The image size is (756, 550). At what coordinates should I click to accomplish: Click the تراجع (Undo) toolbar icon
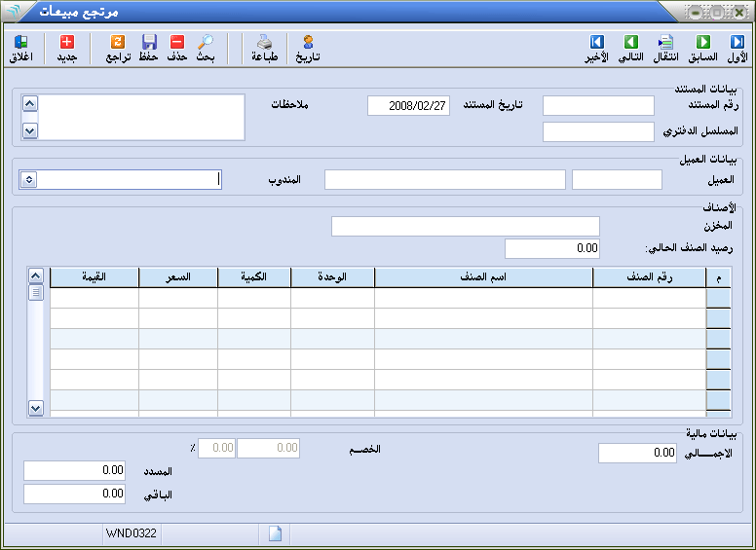[118, 43]
